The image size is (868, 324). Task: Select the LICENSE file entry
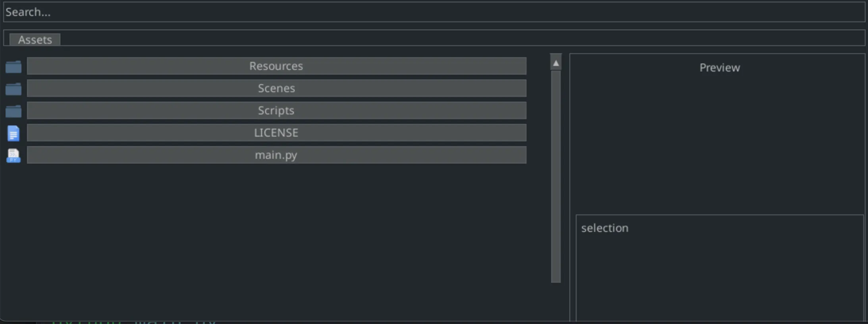[276, 133]
